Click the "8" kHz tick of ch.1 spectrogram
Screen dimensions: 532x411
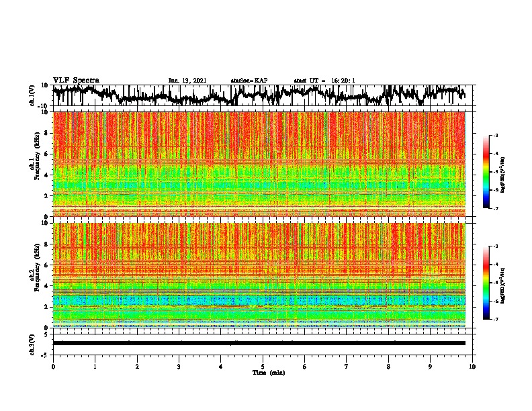[x=47, y=133]
